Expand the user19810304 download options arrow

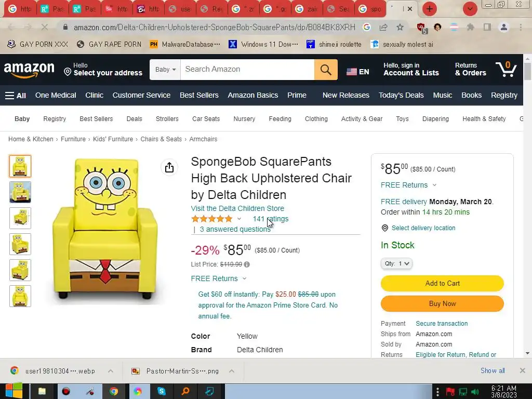[111, 371]
